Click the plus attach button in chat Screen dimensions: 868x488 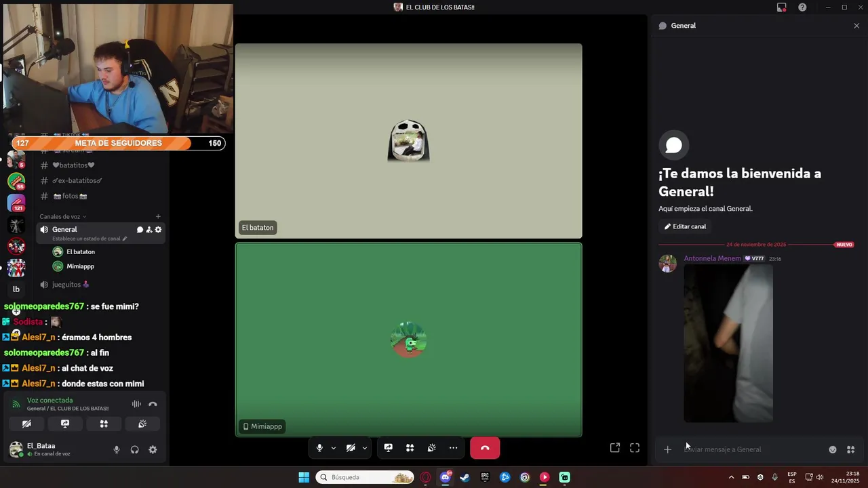667,449
